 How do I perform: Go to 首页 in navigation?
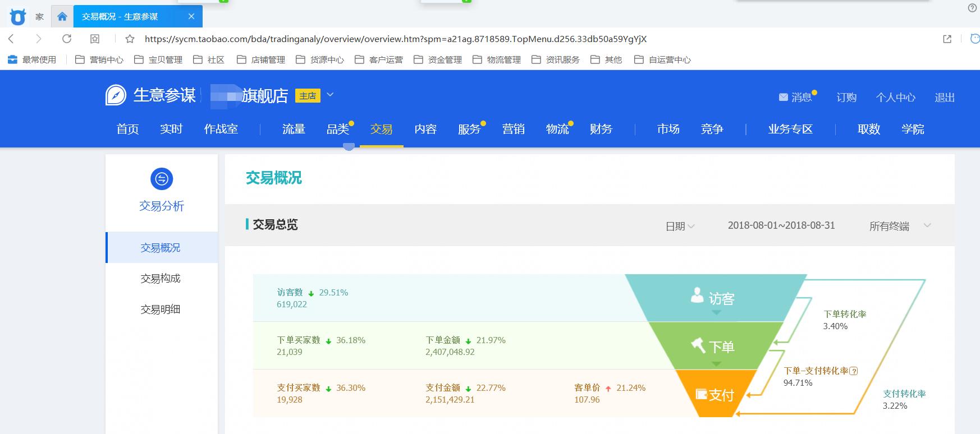click(x=127, y=129)
